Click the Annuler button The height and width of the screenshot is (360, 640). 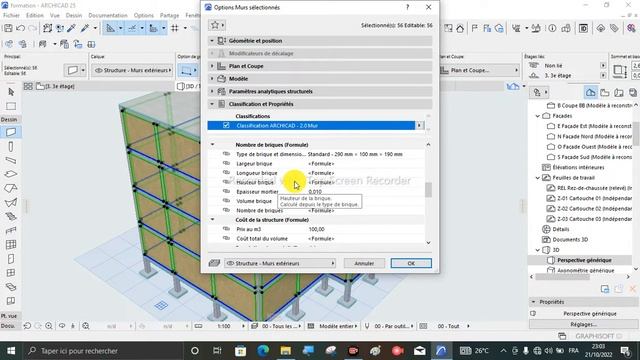tap(364, 263)
